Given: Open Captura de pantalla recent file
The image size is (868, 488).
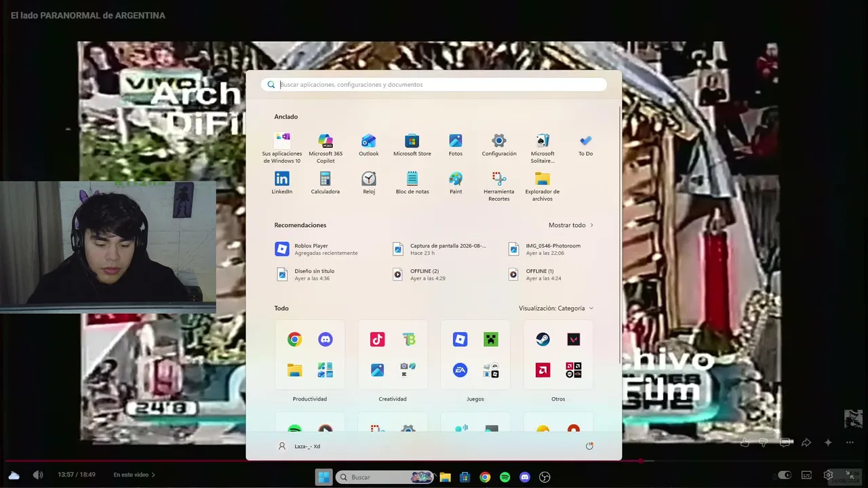Looking at the screenshot, I should point(441,249).
